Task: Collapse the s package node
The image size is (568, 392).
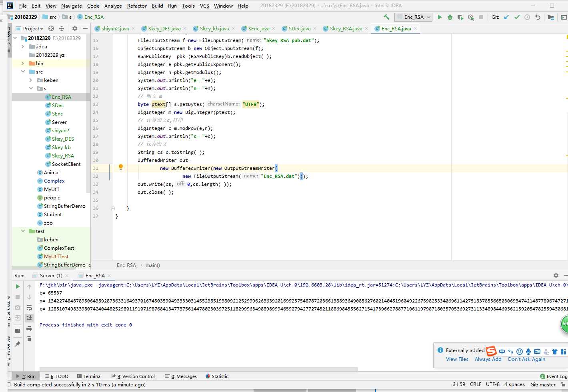Action: 31,88
